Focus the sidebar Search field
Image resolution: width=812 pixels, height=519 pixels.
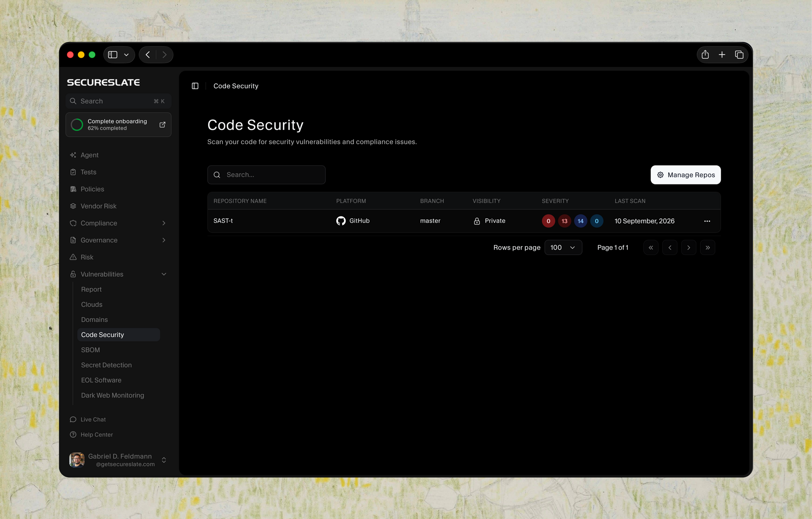click(x=118, y=101)
